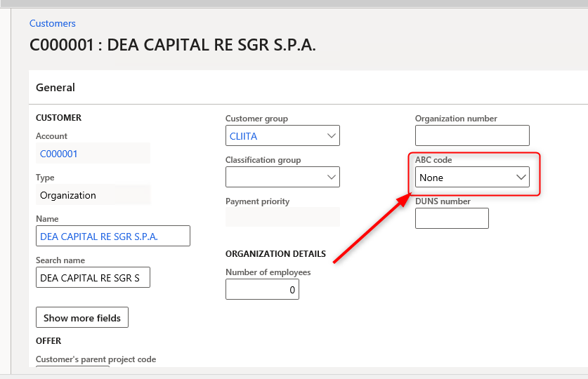Screen dimensions: 588x379
Task: Expand the Customer group dropdown arrow
Action: pos(332,136)
